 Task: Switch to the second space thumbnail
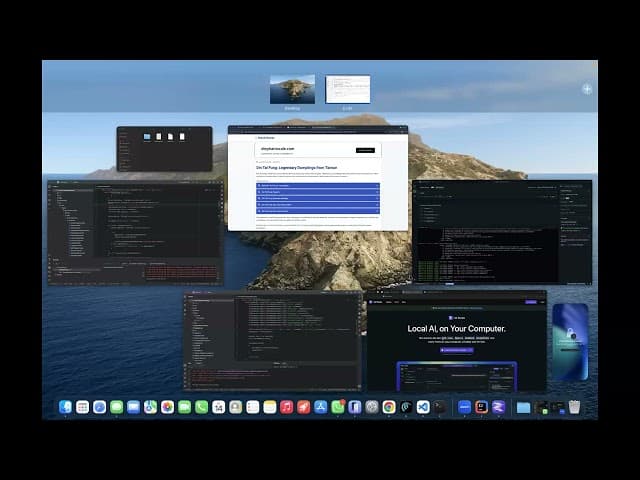[347, 89]
